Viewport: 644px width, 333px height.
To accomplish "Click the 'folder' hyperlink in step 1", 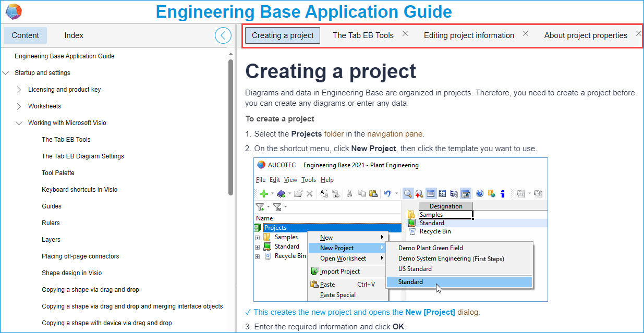I will (x=335, y=134).
